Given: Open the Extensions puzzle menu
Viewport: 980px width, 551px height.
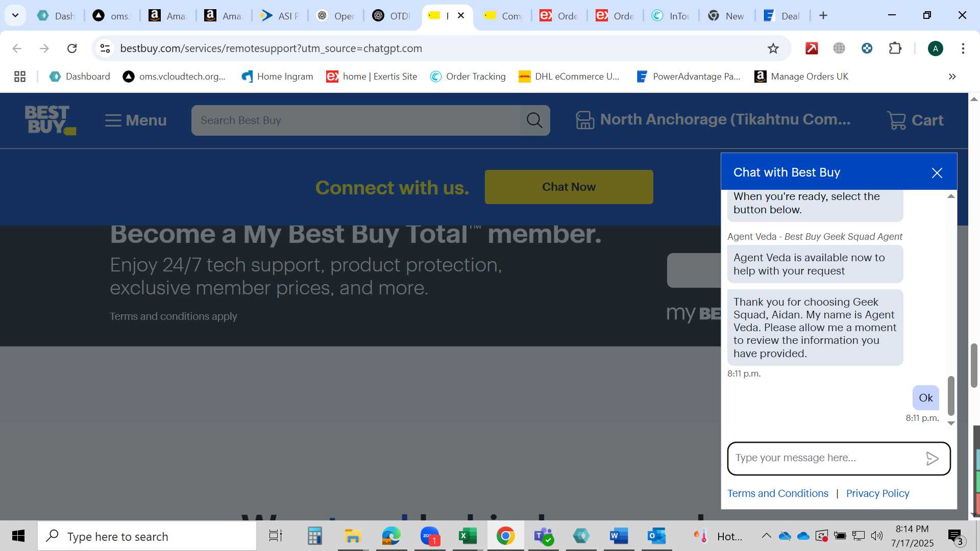Looking at the screenshot, I should (x=895, y=48).
